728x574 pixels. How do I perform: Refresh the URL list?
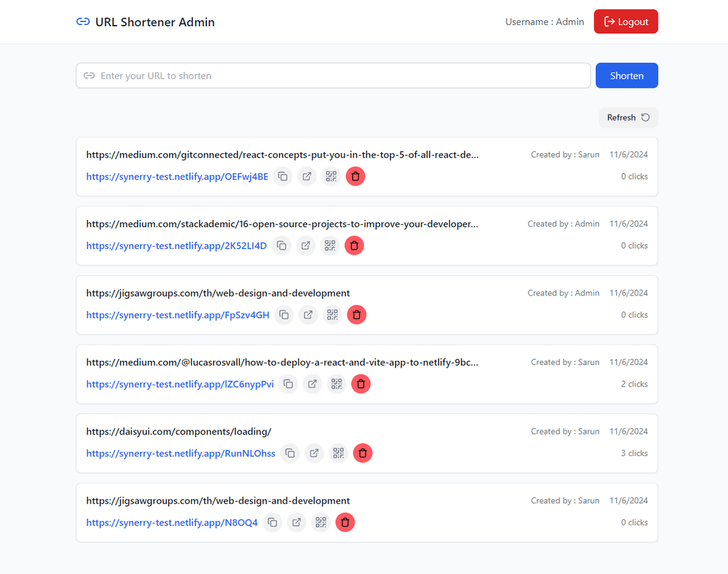628,117
